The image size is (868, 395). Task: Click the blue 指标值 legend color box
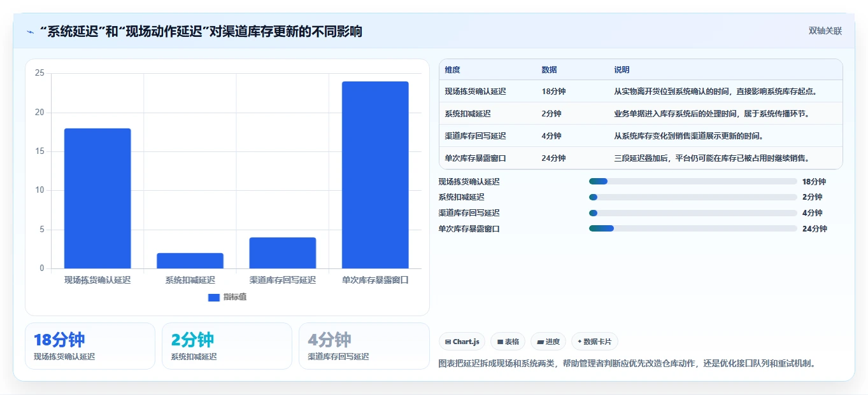pyautogui.click(x=214, y=297)
